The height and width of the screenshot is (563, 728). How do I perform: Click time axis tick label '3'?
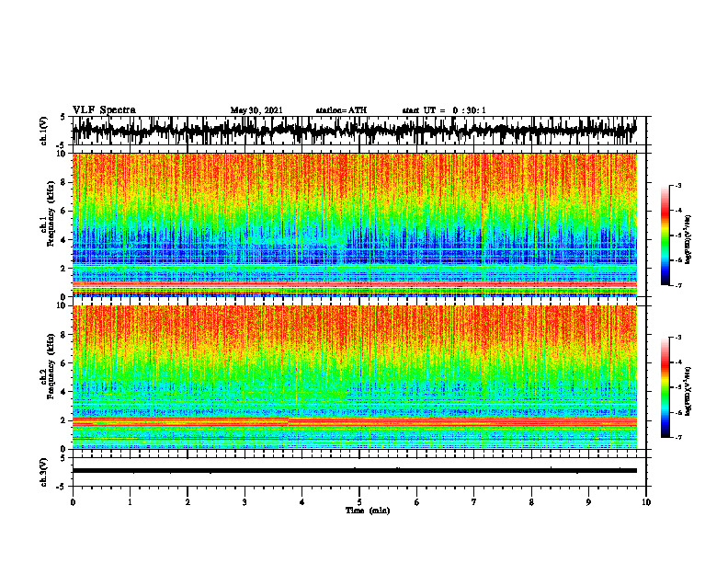tap(245, 502)
